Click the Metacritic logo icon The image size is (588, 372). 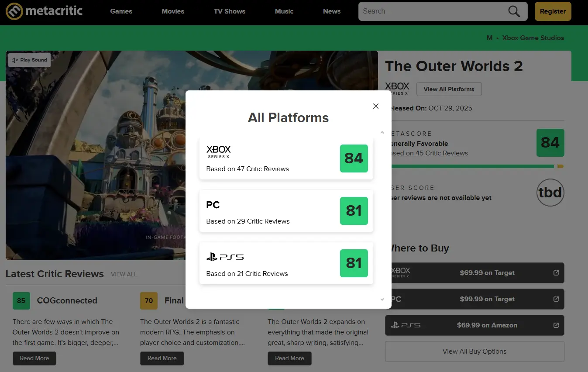coord(14,11)
